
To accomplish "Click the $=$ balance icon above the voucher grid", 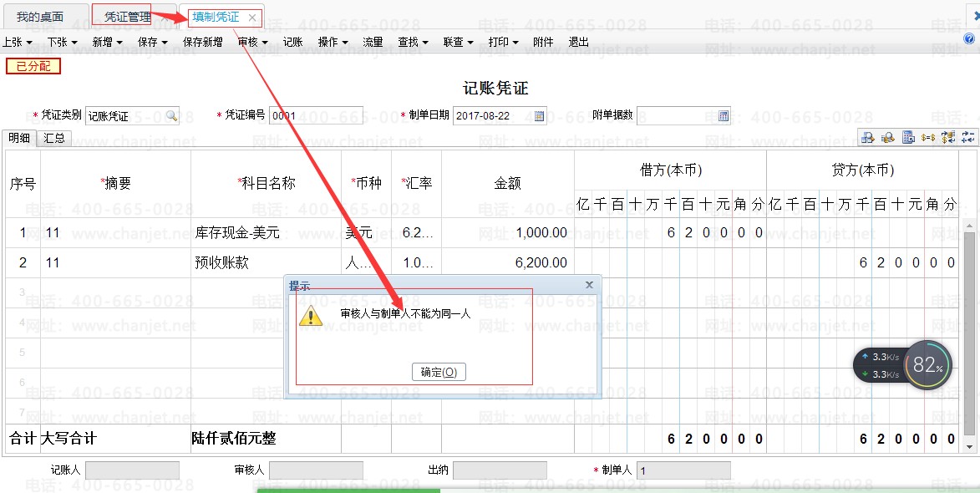I will [928, 138].
